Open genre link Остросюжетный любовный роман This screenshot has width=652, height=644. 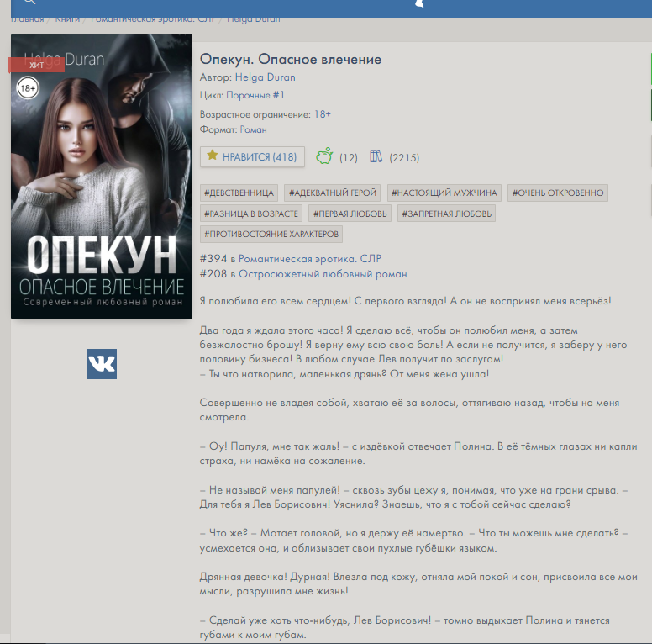pyautogui.click(x=323, y=274)
